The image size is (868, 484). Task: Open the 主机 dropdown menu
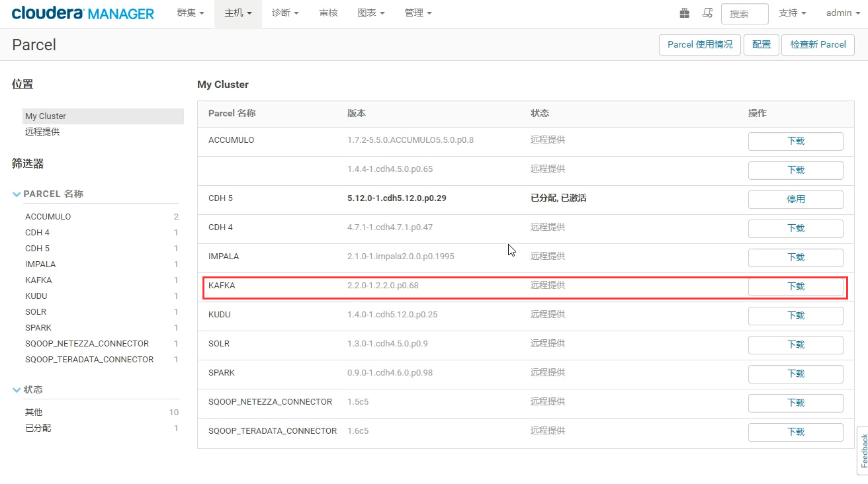pyautogui.click(x=238, y=13)
